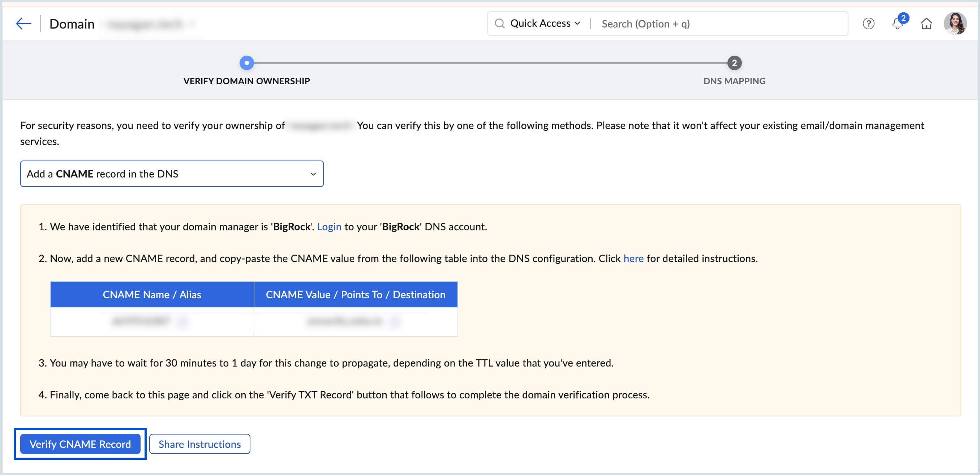Go back using the left arrow
This screenshot has height=475, width=980.
(x=23, y=23)
